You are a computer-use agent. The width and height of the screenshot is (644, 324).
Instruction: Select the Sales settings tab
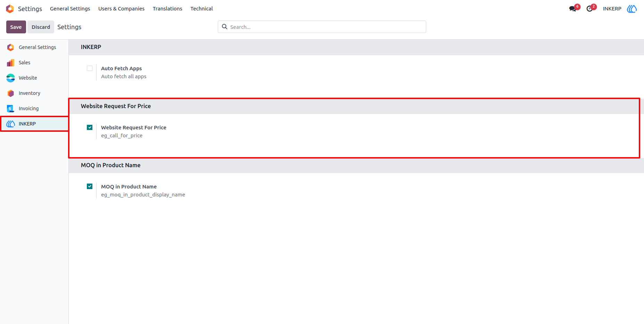pos(34,63)
